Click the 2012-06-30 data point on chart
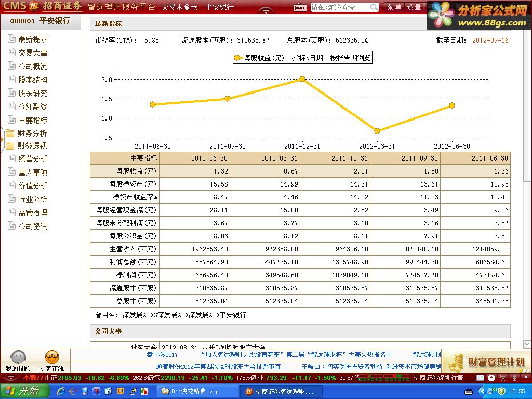This screenshot has width=532, height=399. (x=452, y=105)
